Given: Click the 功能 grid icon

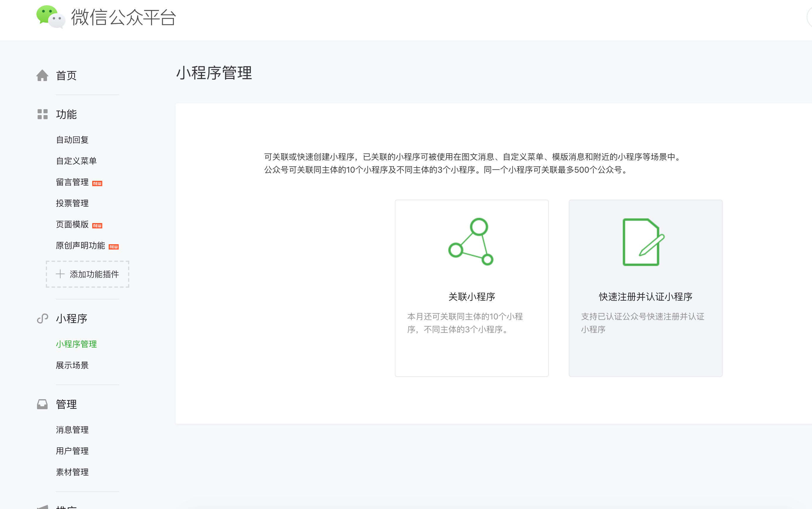Looking at the screenshot, I should point(43,114).
